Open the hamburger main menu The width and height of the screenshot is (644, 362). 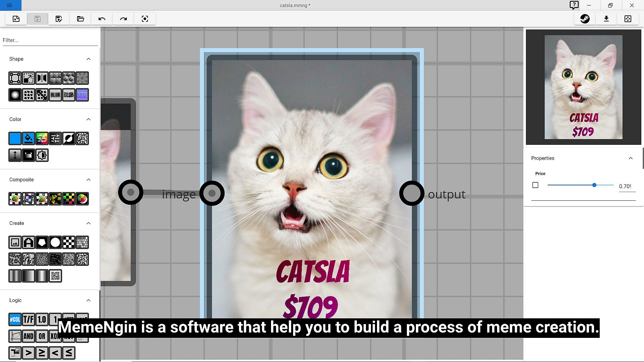click(x=9, y=5)
